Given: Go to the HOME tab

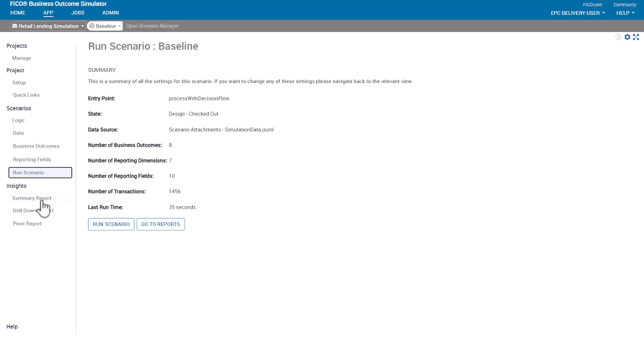Looking at the screenshot, I should 18,13.
